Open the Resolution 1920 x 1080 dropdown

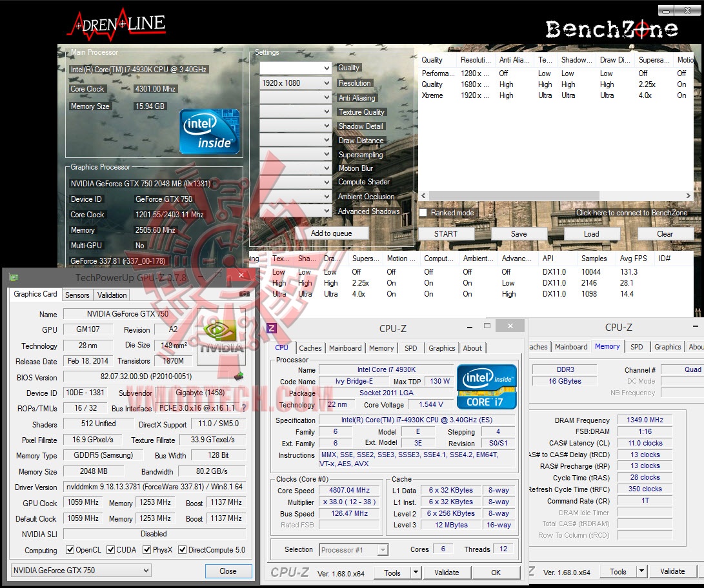(x=296, y=83)
